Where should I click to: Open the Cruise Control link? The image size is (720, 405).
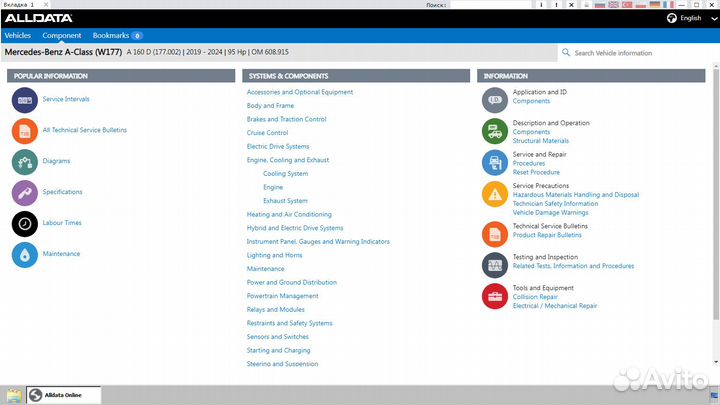pos(268,133)
